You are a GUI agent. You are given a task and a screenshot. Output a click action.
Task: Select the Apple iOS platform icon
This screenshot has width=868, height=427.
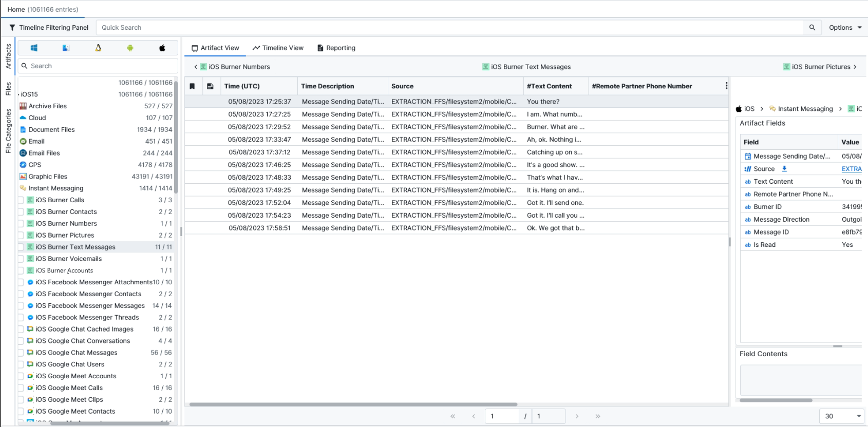[162, 48]
